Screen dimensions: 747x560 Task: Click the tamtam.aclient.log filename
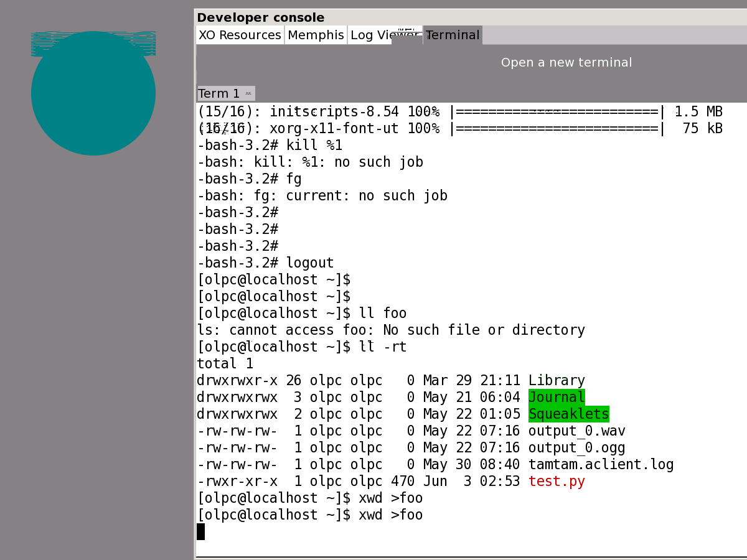[601, 464]
